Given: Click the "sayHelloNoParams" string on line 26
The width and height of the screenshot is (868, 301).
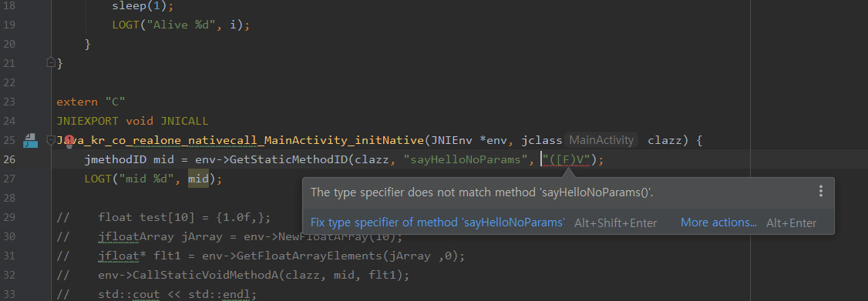Looking at the screenshot, I should click(466, 160).
